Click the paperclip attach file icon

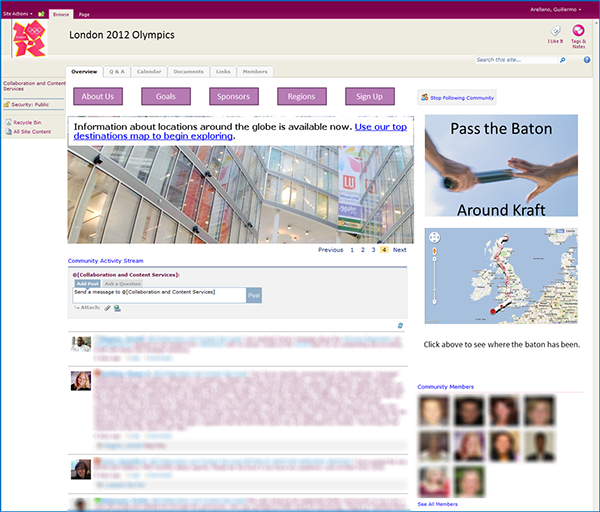108,308
